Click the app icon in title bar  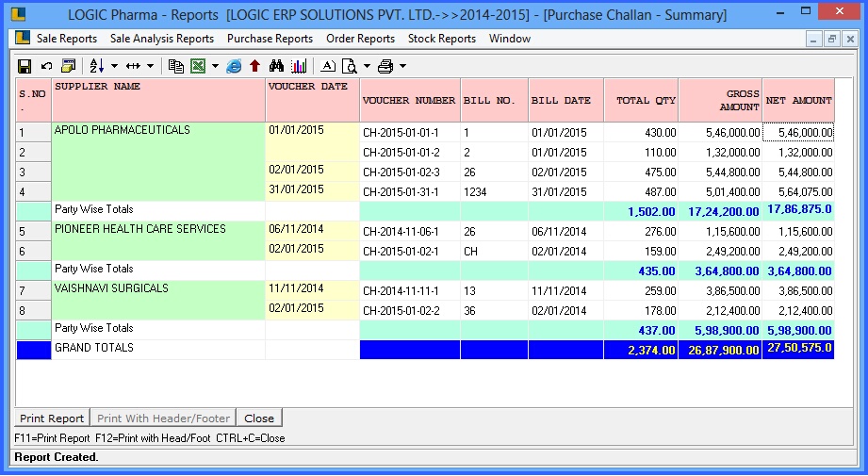pos(18,14)
